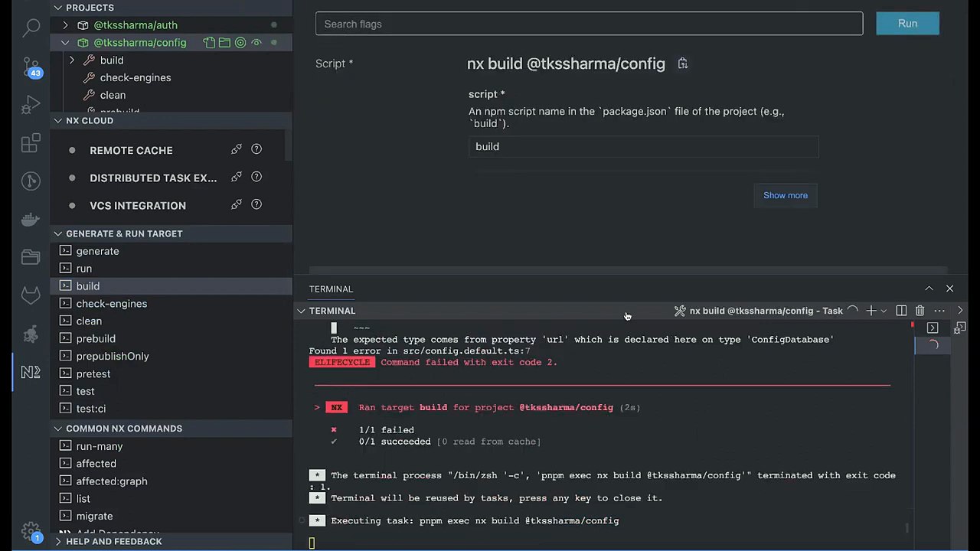Open the Search view in activity bar
The height and width of the screenshot is (551, 980).
(31, 28)
